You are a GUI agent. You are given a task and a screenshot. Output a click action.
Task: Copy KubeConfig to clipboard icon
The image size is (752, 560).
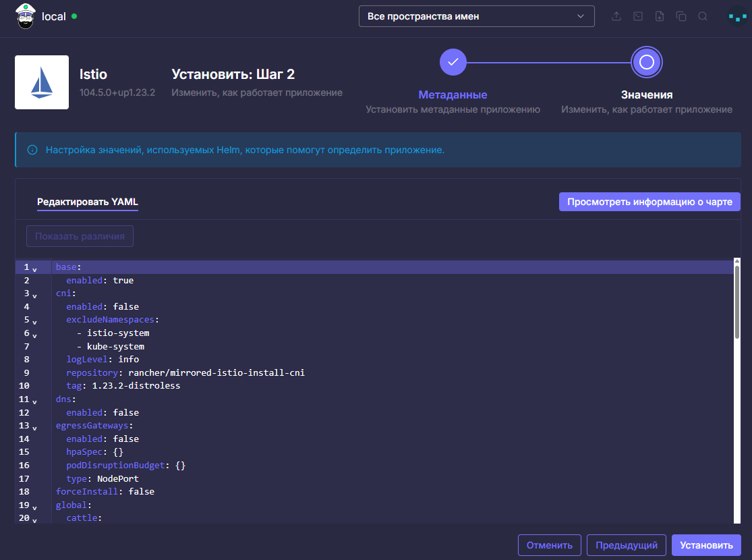pos(681,16)
